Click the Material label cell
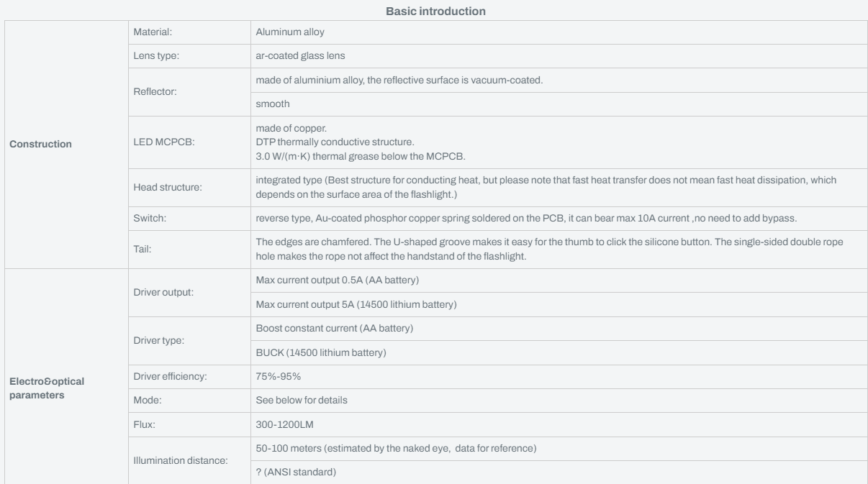The image size is (868, 484). pyautogui.click(x=189, y=32)
